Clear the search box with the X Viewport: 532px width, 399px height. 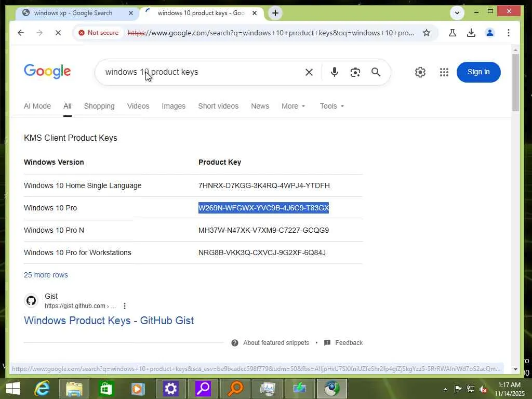pyautogui.click(x=309, y=72)
